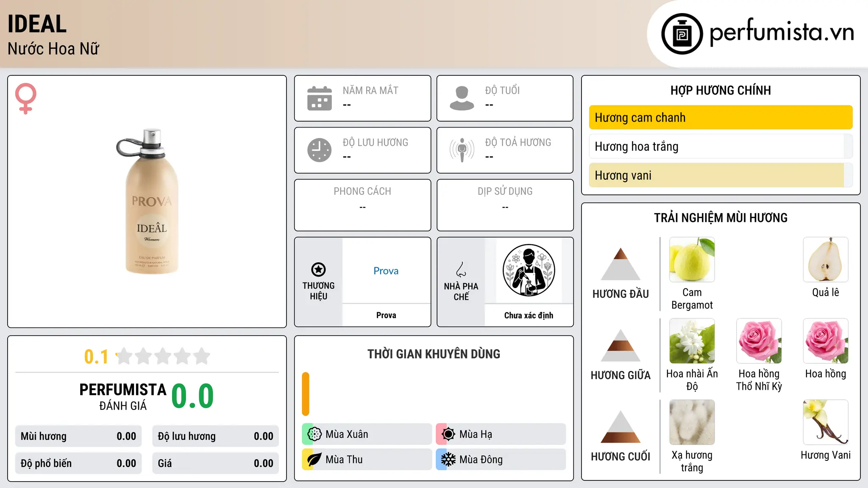Click the leaf icon for Mùa Thu

(x=314, y=460)
